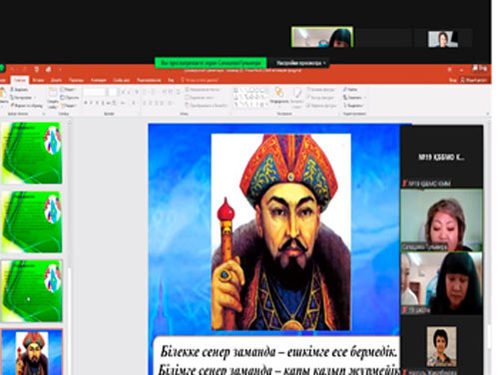Click the green-bordered video thumbnail in top strip
Viewport: 499px width, 375px height.
point(322,37)
